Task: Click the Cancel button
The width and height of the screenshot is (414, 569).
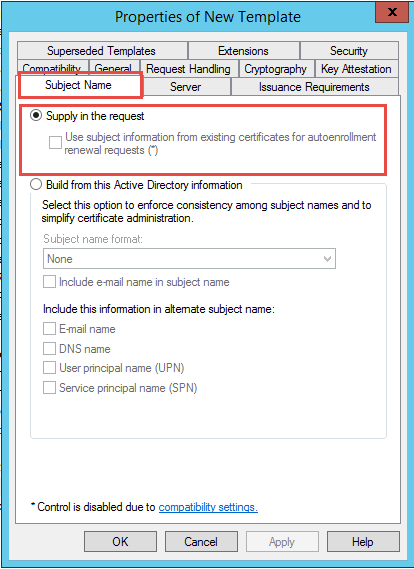Action: point(201,541)
